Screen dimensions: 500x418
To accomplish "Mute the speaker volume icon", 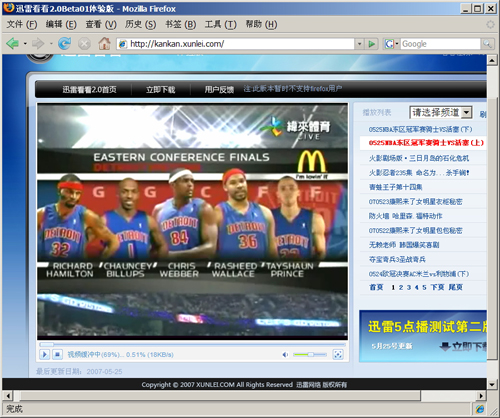I will (x=285, y=355).
